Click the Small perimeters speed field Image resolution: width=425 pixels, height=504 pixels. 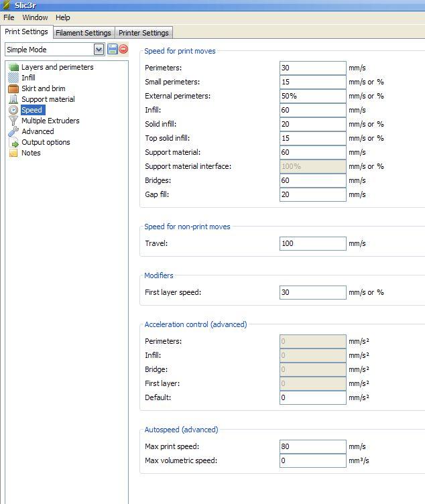[x=313, y=82]
